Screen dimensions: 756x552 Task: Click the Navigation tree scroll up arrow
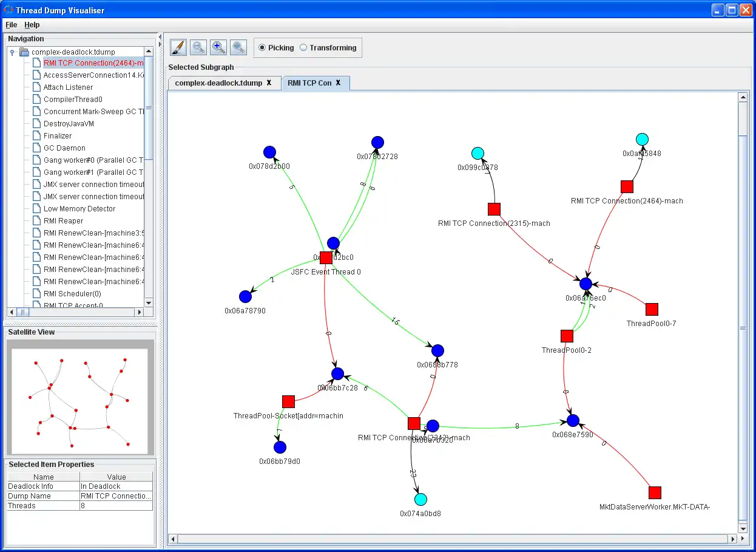tap(149, 51)
